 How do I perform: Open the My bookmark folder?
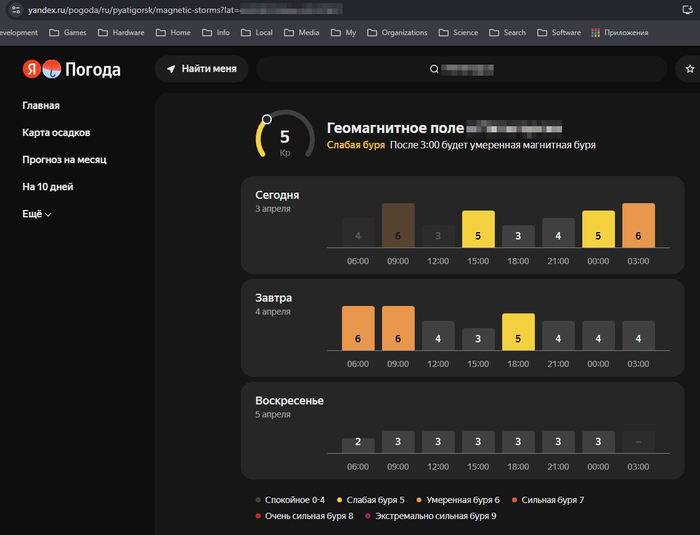click(x=343, y=33)
